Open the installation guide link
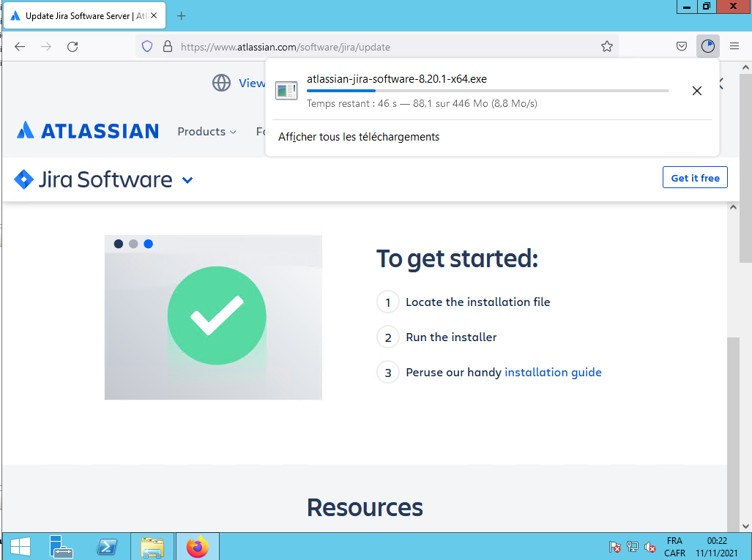This screenshot has height=560, width=752. tap(553, 373)
